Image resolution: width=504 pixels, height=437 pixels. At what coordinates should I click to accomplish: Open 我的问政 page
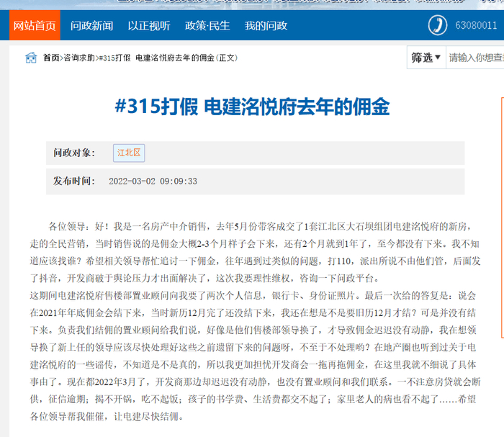pos(266,26)
